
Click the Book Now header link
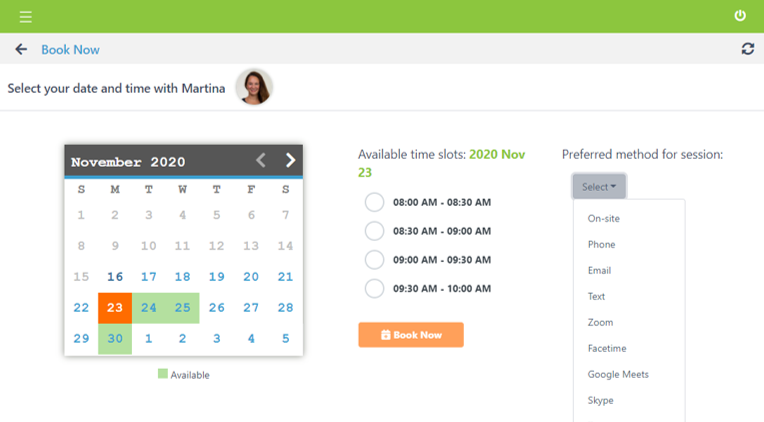click(x=70, y=49)
